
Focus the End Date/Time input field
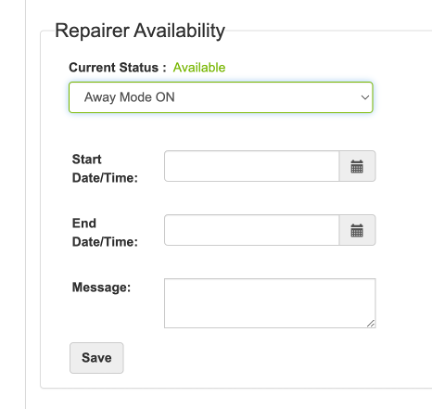coord(252,230)
